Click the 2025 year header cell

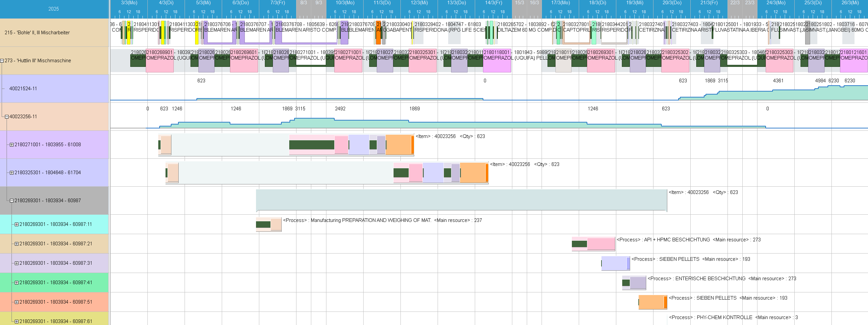point(54,9)
